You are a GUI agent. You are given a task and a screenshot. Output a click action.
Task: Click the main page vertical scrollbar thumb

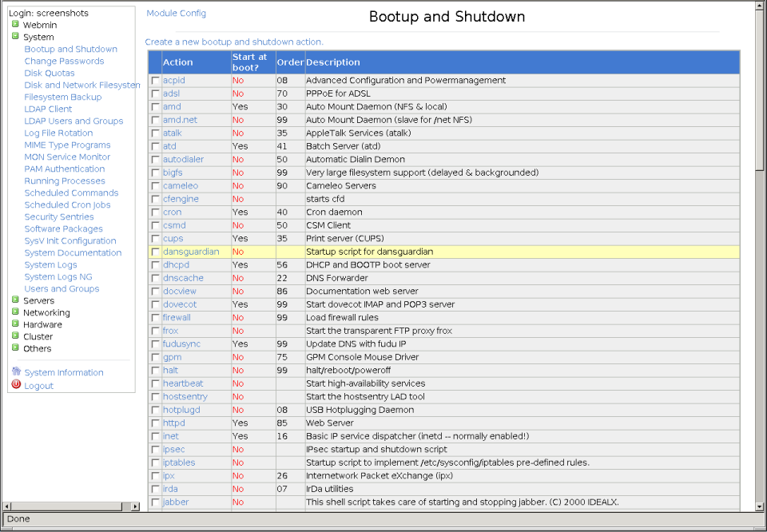[760, 89]
